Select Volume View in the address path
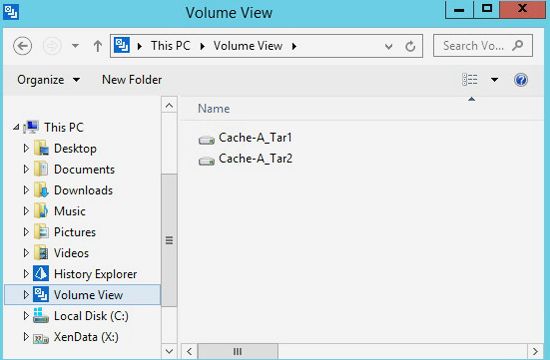 [248, 46]
